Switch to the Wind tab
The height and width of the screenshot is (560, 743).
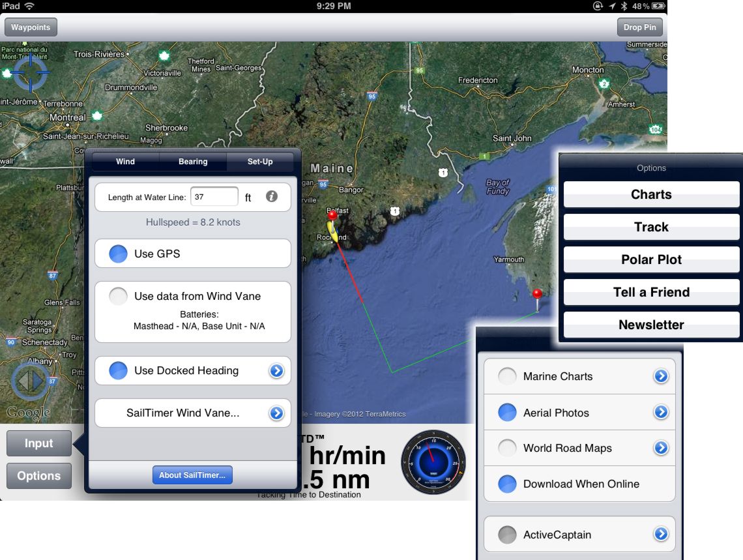tap(126, 162)
